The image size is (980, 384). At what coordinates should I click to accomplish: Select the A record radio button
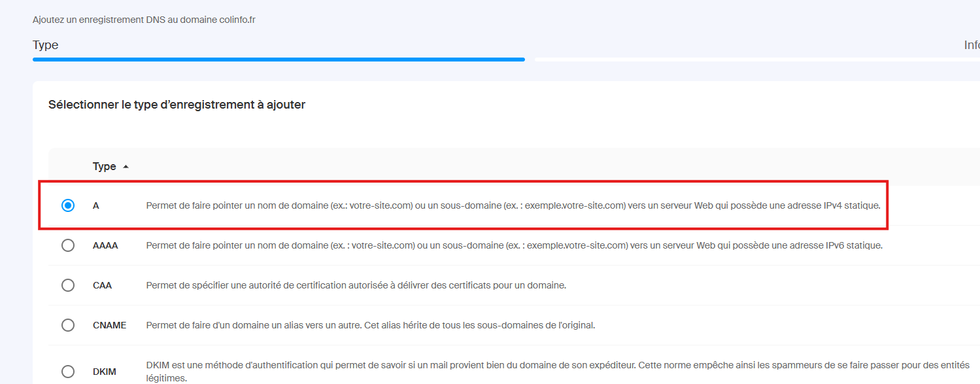click(68, 205)
